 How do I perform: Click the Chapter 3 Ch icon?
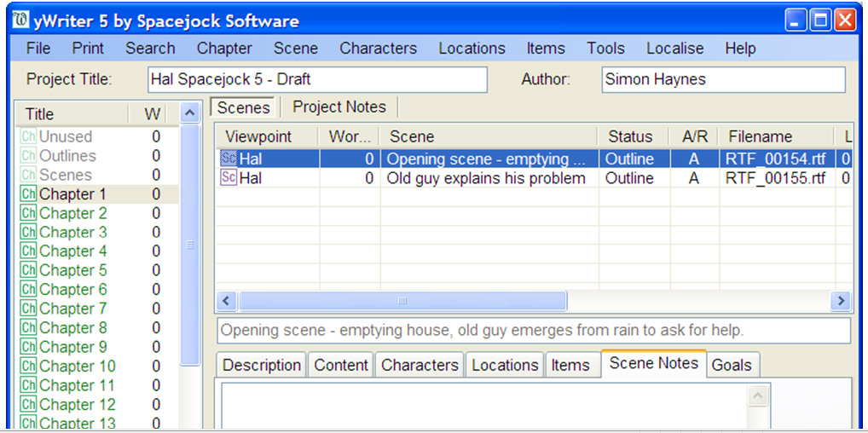click(x=28, y=232)
